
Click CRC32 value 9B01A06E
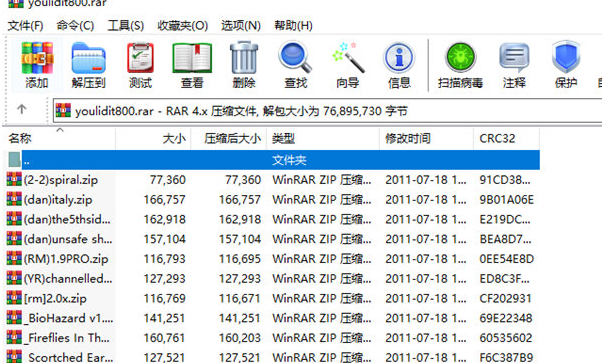click(x=506, y=199)
